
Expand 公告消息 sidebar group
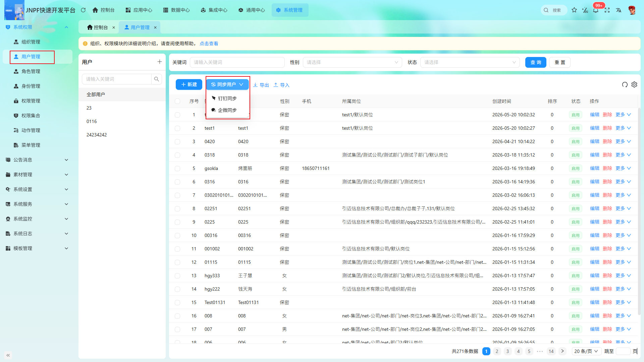(x=37, y=160)
